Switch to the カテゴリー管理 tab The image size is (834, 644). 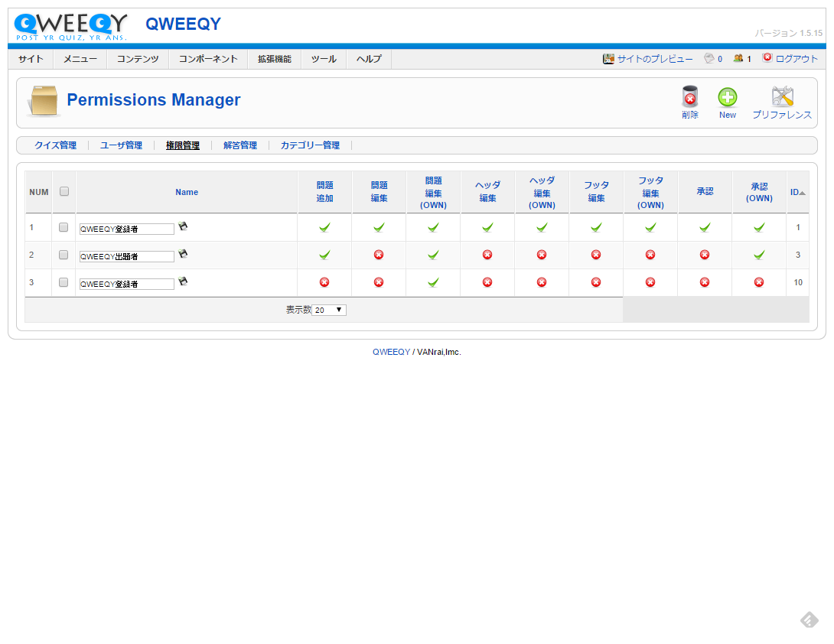click(309, 145)
